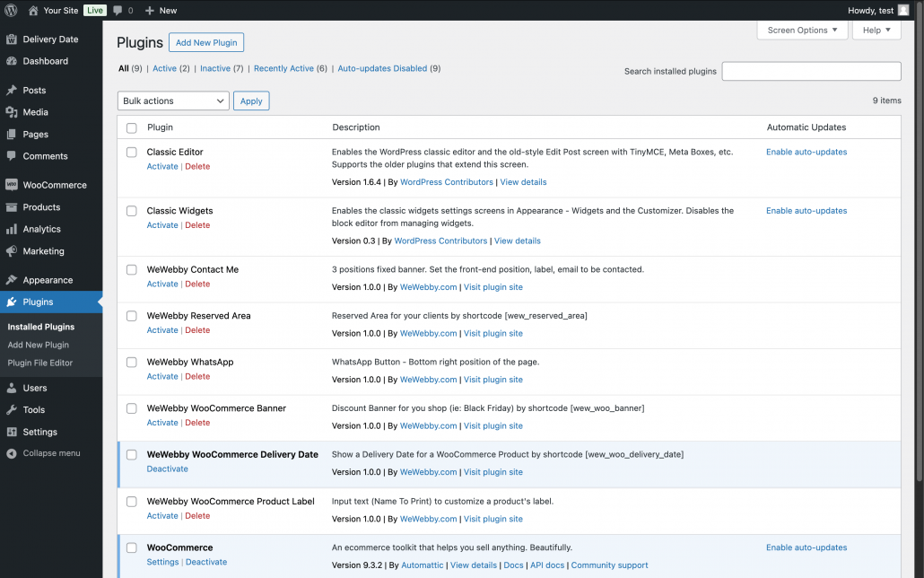Open Plugin File Editor submenu item

pyautogui.click(x=40, y=363)
